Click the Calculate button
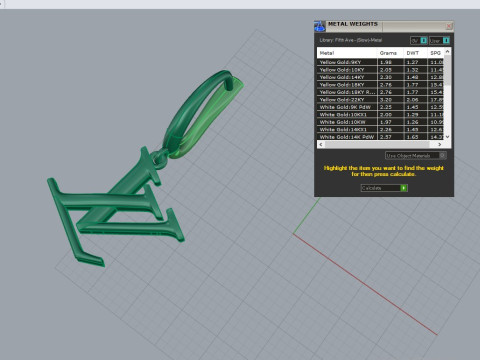 [384, 188]
